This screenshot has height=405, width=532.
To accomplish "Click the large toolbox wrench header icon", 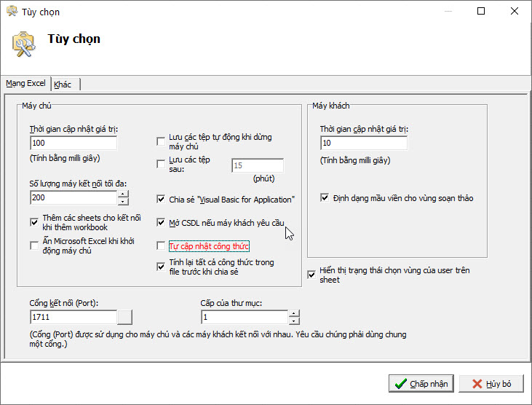I will pos(23,44).
